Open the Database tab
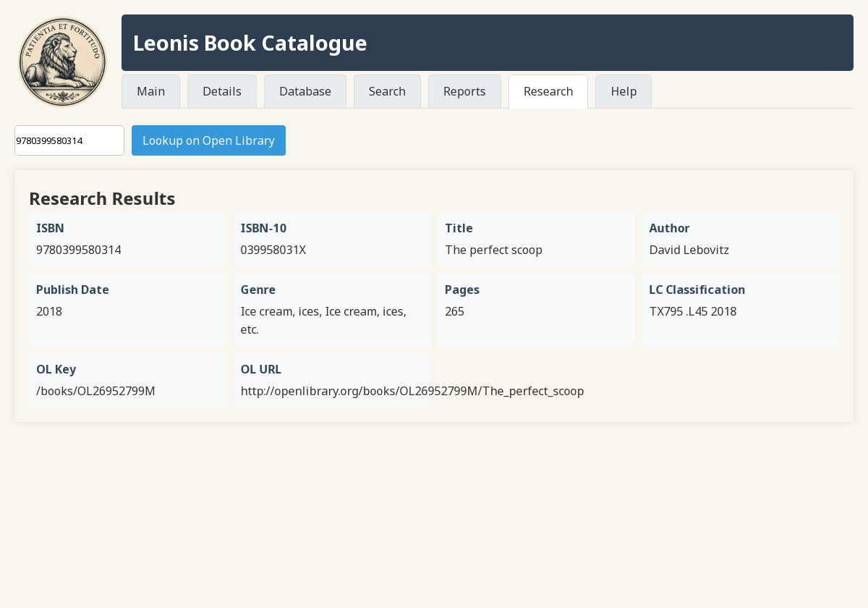868x608 pixels. tap(305, 91)
